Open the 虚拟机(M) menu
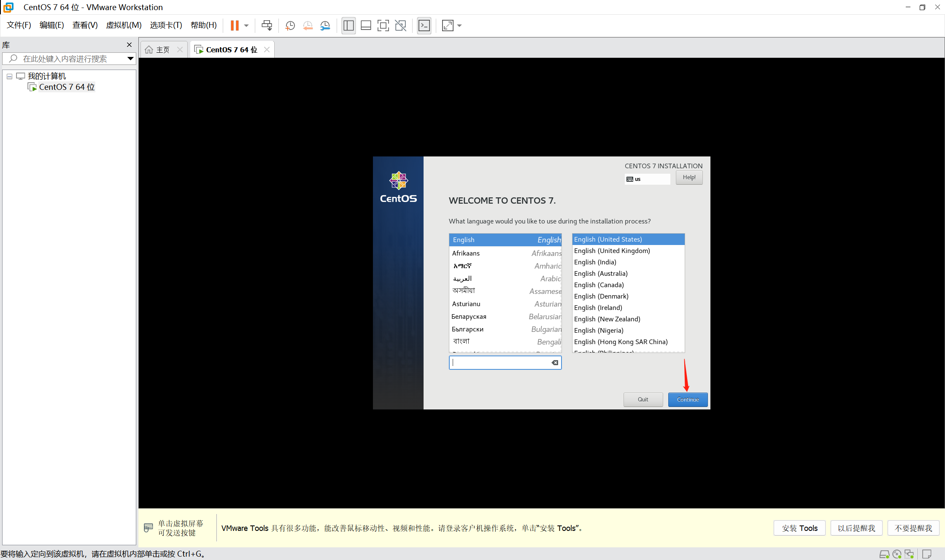 coord(123,25)
